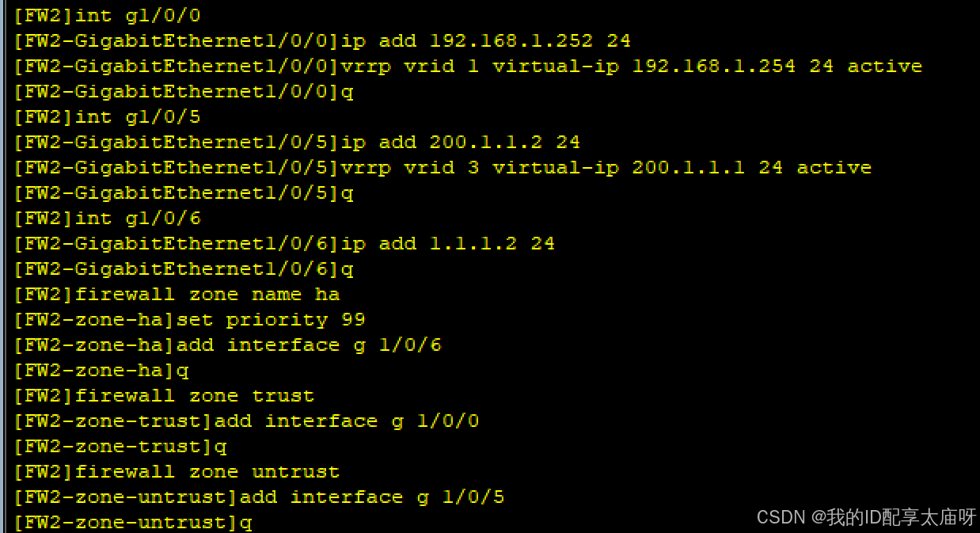Click the vrrp vrid 3 virtual-ip line
980x533 pixels.
(443, 168)
